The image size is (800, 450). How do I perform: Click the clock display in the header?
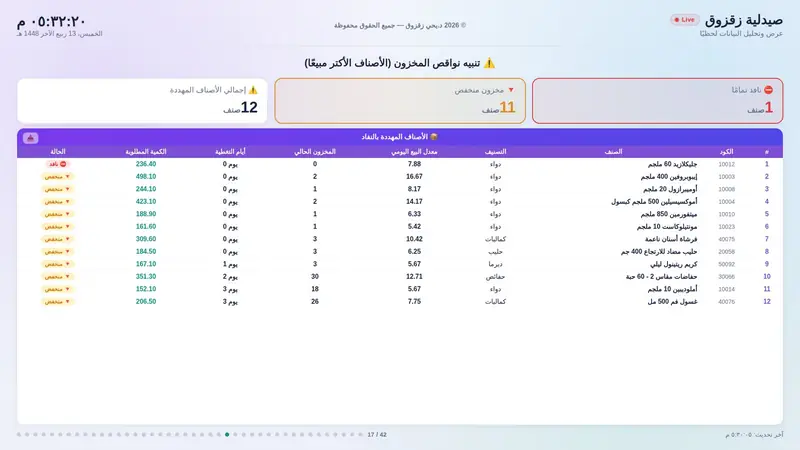[51, 22]
